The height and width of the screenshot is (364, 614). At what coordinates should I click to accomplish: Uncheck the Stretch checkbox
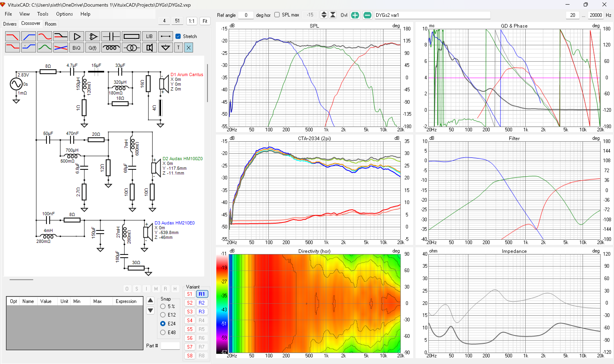click(178, 36)
